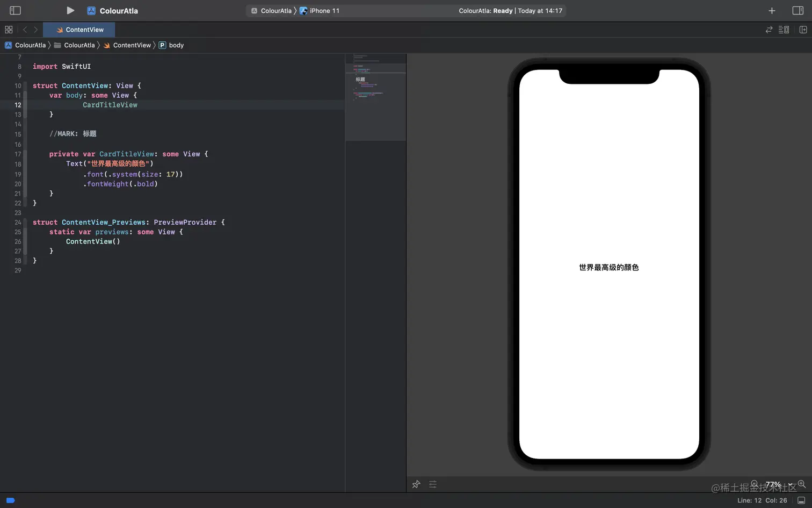This screenshot has height=508, width=812.
Task: Click .fontWeight(.bold) modifier line
Action: (x=120, y=184)
